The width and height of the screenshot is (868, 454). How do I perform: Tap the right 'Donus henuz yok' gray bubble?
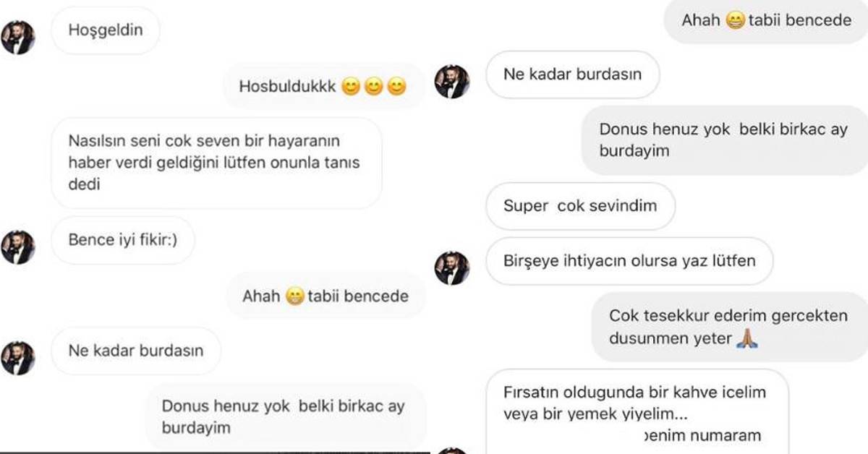(725, 140)
